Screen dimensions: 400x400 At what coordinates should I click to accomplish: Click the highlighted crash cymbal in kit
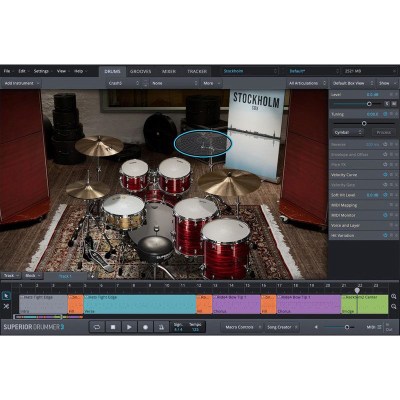tap(202, 143)
